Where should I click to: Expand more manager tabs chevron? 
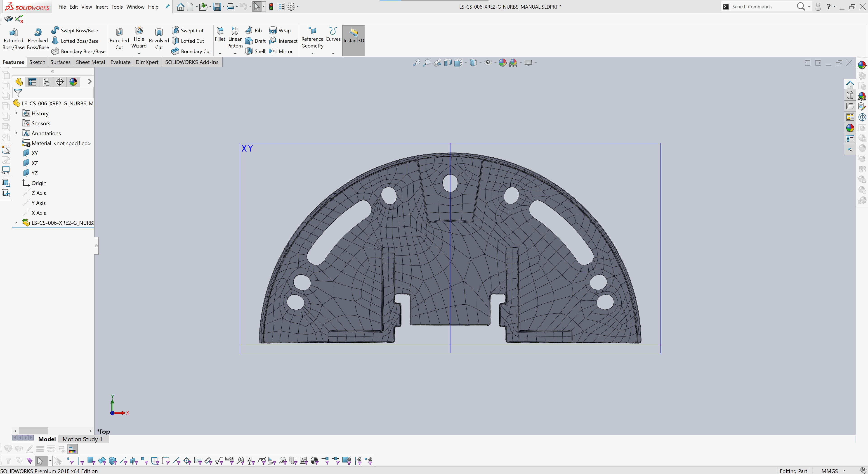point(90,82)
